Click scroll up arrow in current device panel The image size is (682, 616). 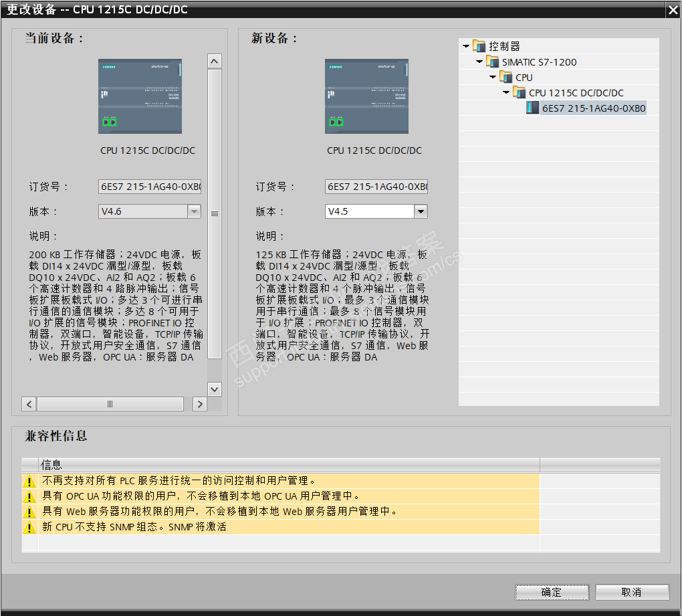coord(215,62)
